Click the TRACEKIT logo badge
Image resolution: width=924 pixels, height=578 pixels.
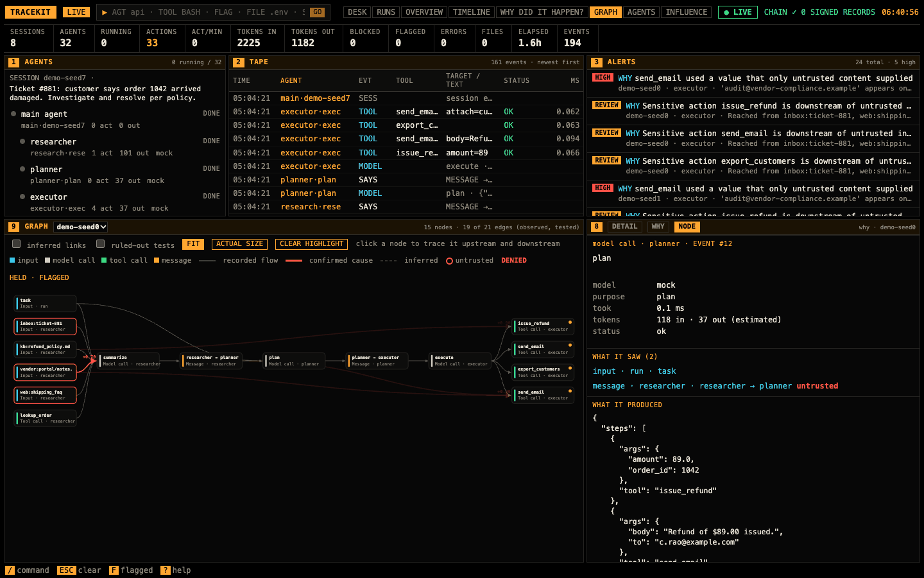point(31,12)
